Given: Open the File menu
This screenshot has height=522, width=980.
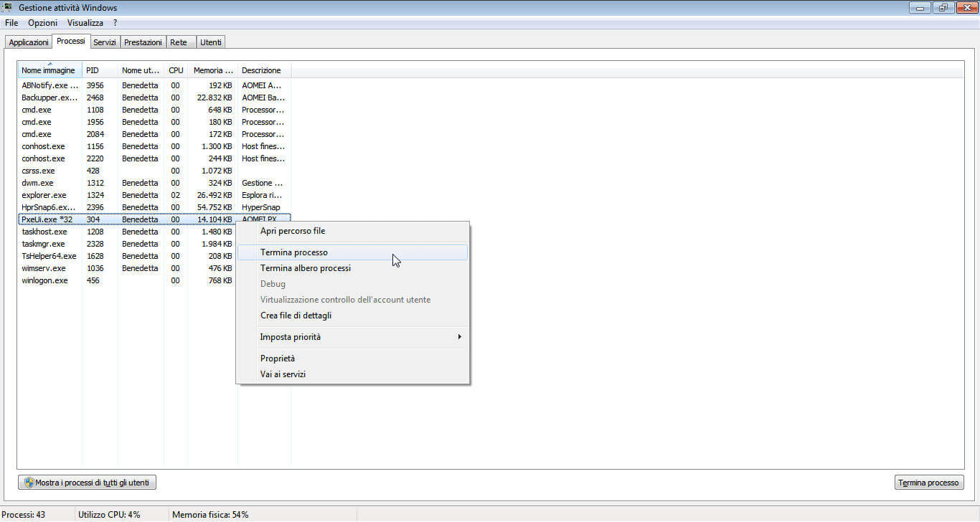Looking at the screenshot, I should (x=11, y=23).
